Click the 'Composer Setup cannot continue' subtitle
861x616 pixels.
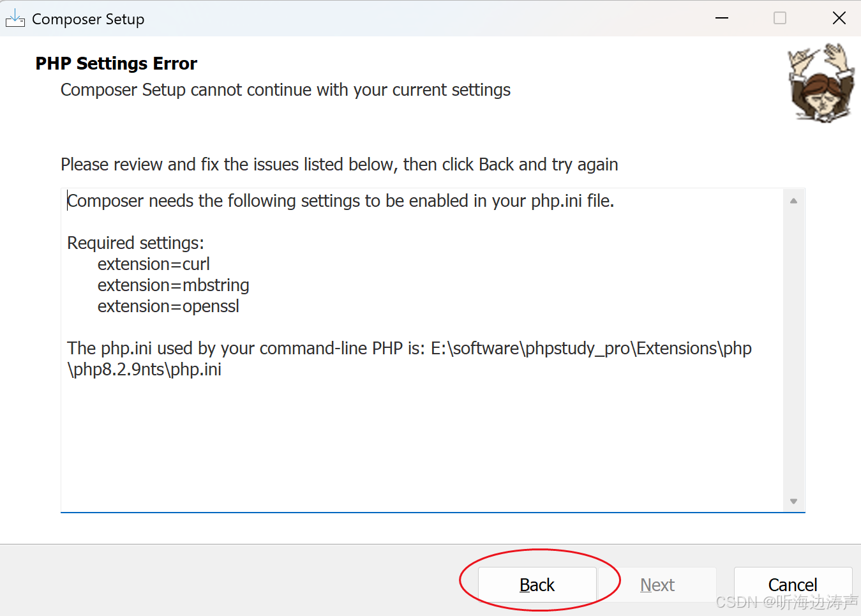[x=285, y=90]
